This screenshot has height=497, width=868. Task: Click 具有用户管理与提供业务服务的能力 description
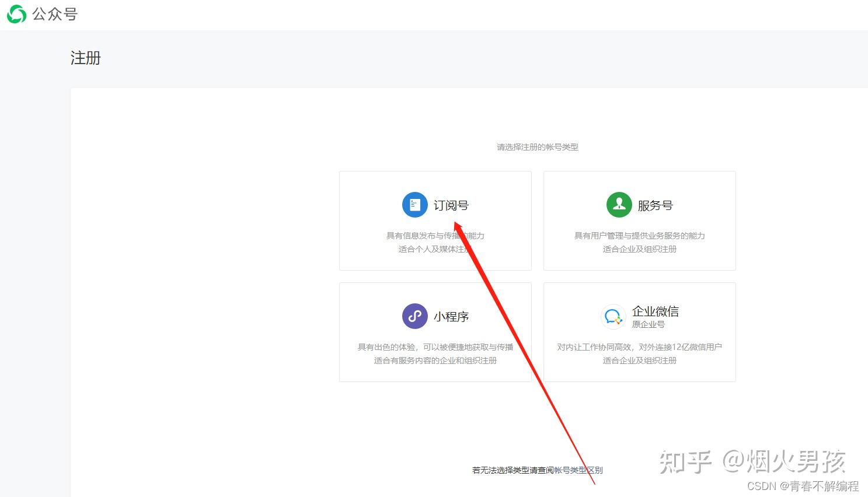pyautogui.click(x=640, y=236)
